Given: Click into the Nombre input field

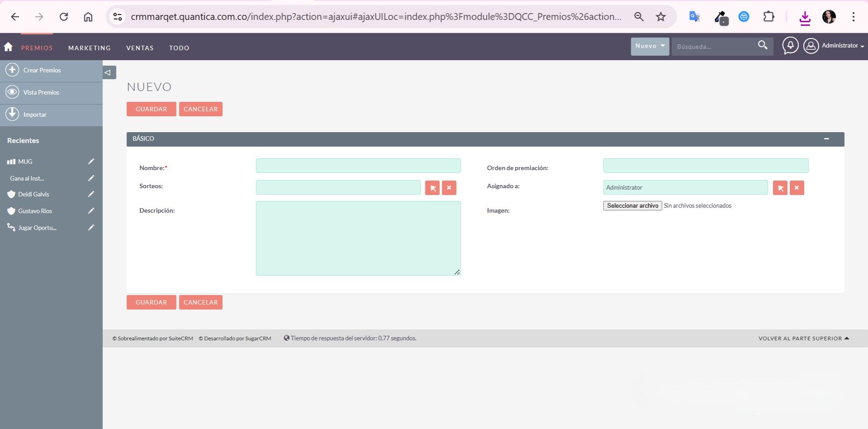Looking at the screenshot, I should (x=358, y=166).
